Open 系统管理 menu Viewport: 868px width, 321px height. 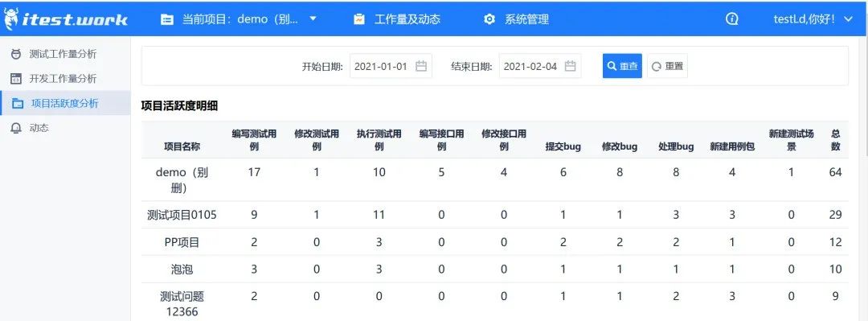pyautogui.click(x=526, y=19)
